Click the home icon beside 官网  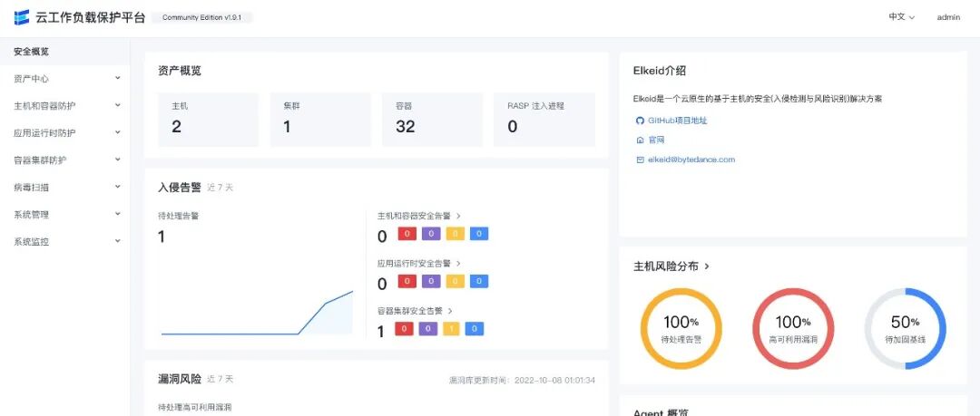click(640, 140)
